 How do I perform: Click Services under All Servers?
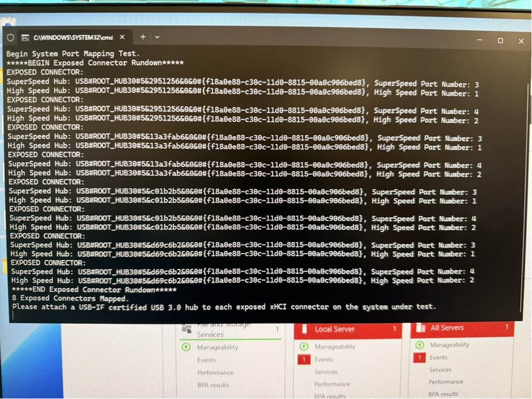point(440,369)
